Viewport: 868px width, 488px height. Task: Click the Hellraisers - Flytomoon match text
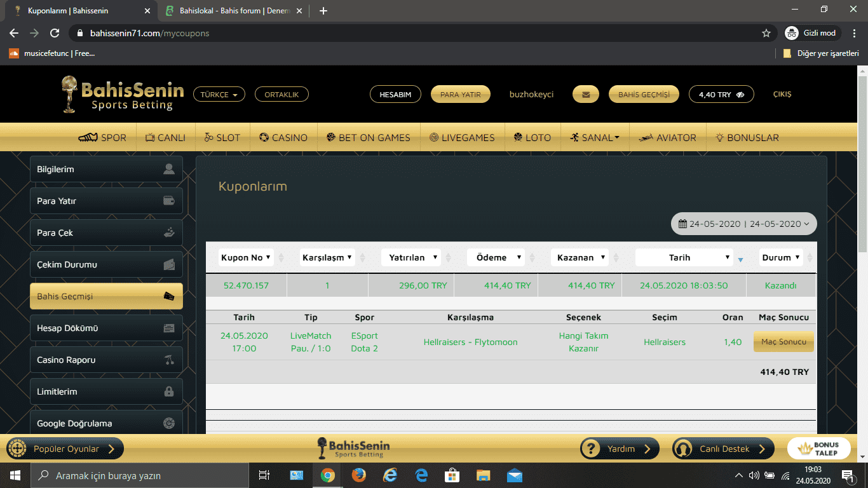(x=470, y=342)
